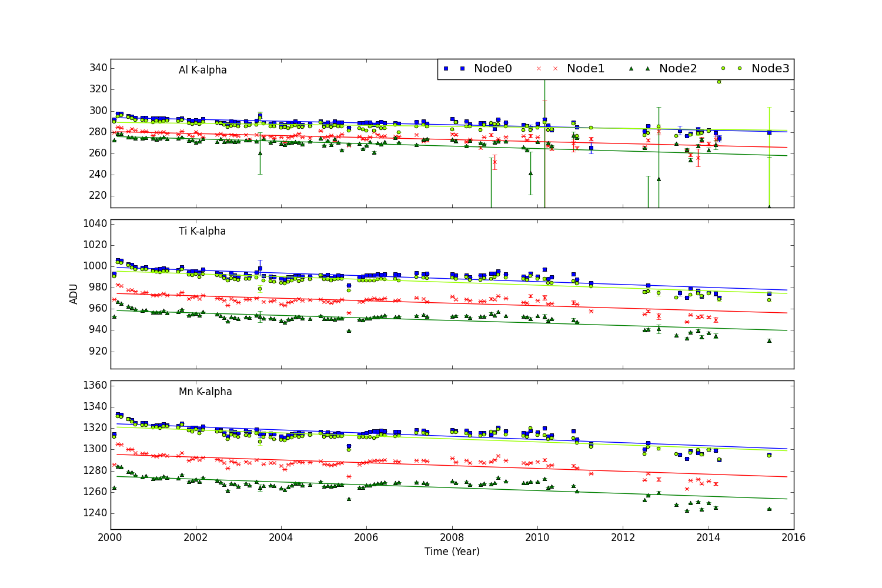
Task: Click the 220 tick in top panel
Action: [98, 196]
